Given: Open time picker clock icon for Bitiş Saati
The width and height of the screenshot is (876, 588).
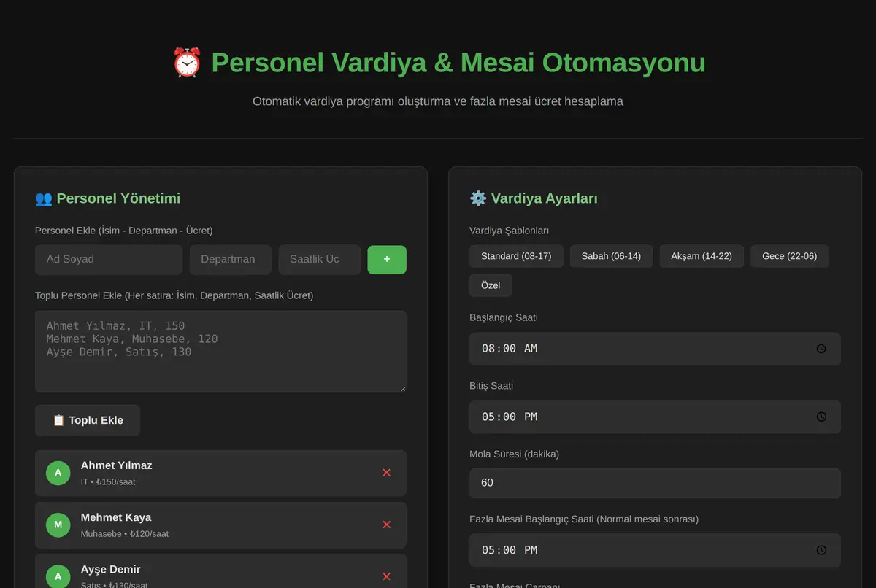Looking at the screenshot, I should tap(821, 417).
